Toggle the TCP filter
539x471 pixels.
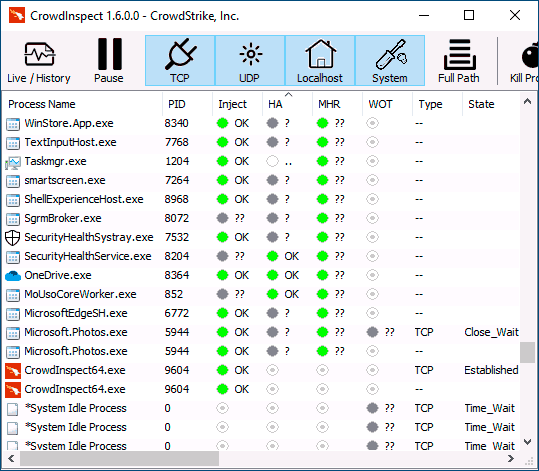tap(180, 61)
